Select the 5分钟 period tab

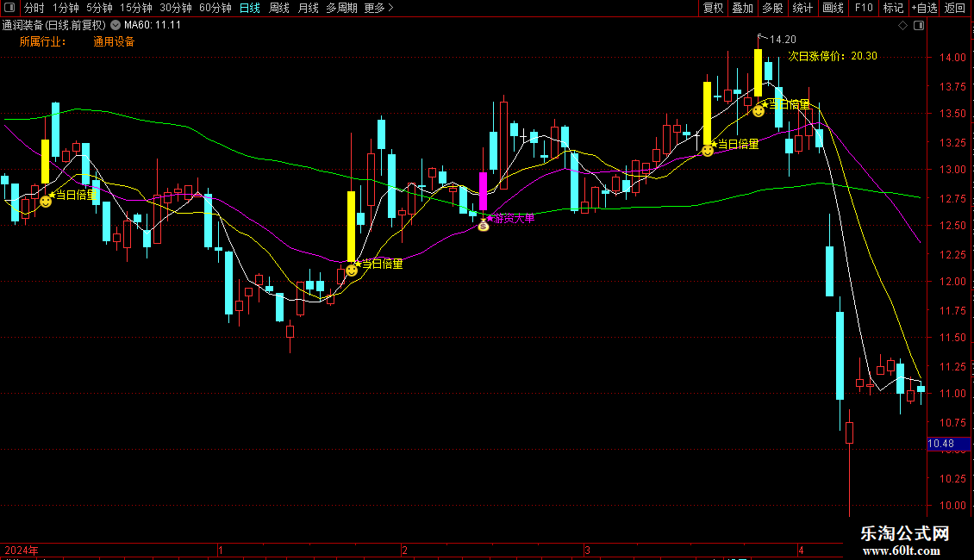99,8
